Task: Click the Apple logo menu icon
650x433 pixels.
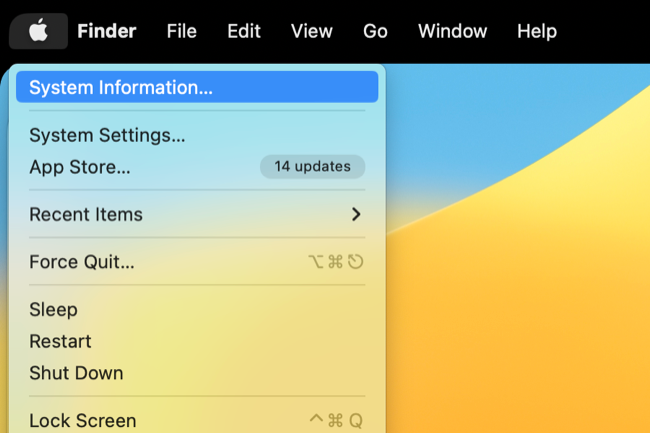Action: tap(39, 31)
